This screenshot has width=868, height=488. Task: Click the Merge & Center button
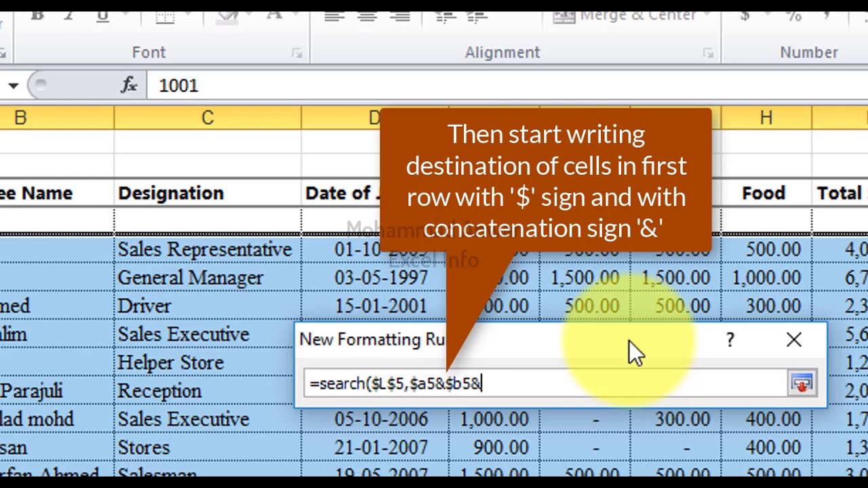(x=624, y=16)
